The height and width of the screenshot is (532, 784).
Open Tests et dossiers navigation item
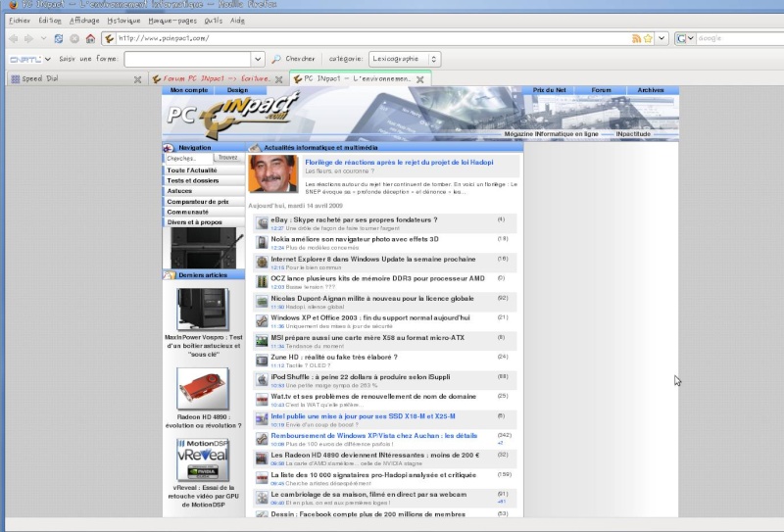[204, 180]
